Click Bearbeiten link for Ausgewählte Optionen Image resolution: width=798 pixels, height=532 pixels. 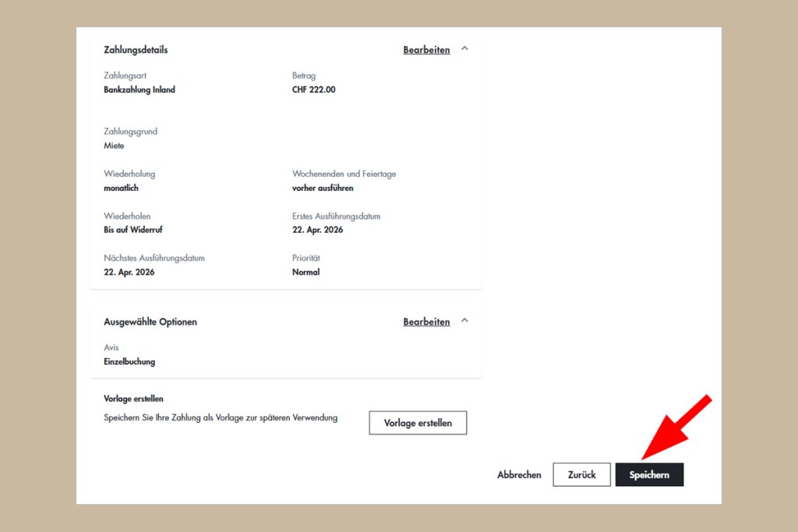tap(426, 322)
